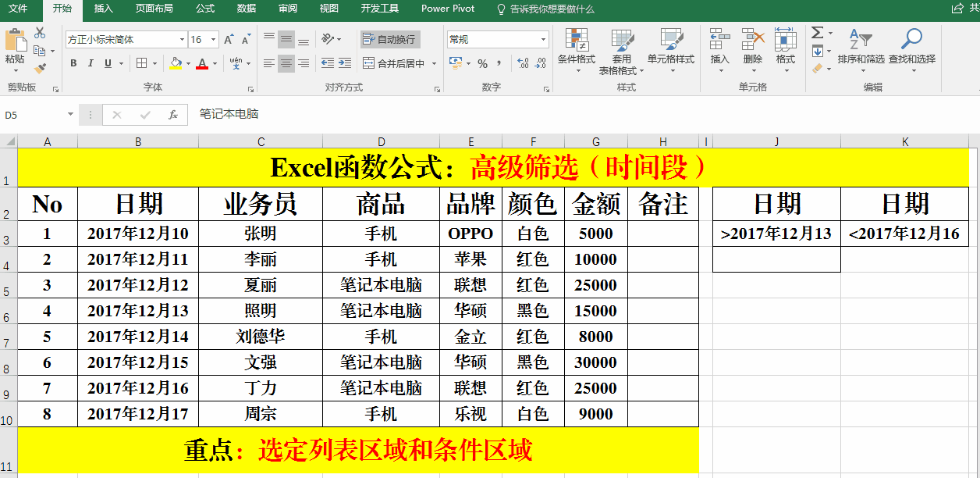Screen dimensions: 980x478
Task: Click the Copy icon
Action: (x=40, y=51)
